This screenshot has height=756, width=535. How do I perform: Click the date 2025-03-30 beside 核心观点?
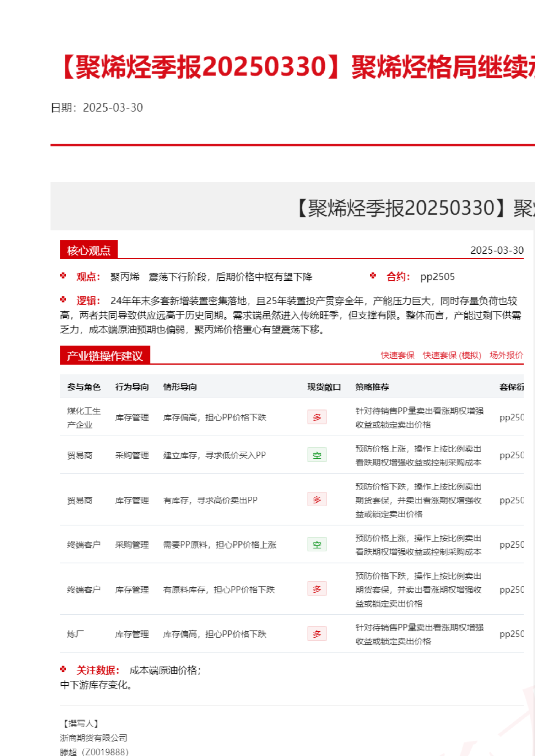[497, 250]
